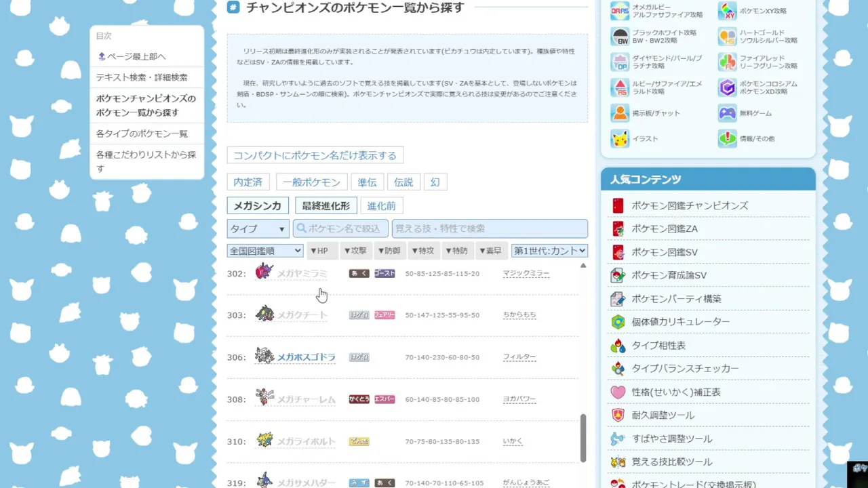Go to 各タイプのポケモン一覧 section
This screenshot has height=488, width=868.
142,134
